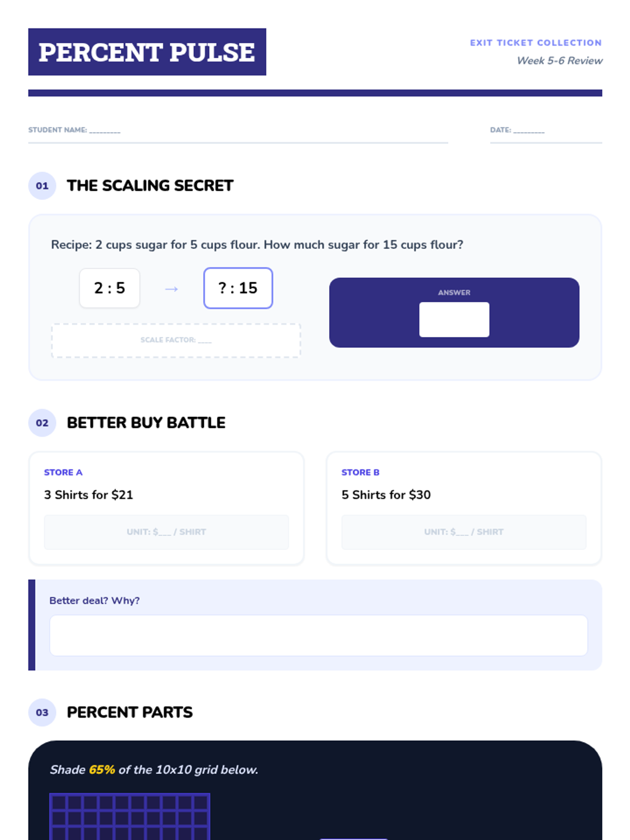The width and height of the screenshot is (630, 840).
Task: Click the Exit Ticket Collection label
Action: click(x=535, y=43)
